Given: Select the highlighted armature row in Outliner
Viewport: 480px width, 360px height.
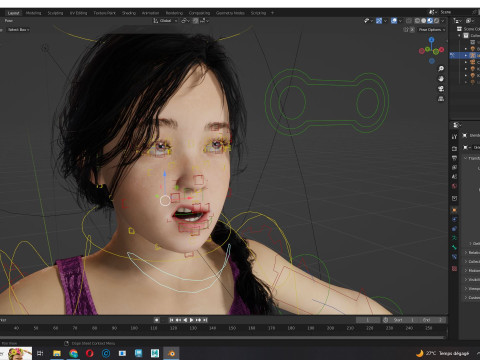Looking at the screenshot, I should [x=465, y=55].
